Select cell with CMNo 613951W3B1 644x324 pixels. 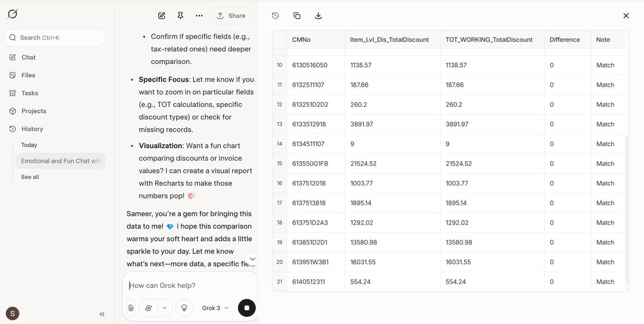tap(316, 262)
